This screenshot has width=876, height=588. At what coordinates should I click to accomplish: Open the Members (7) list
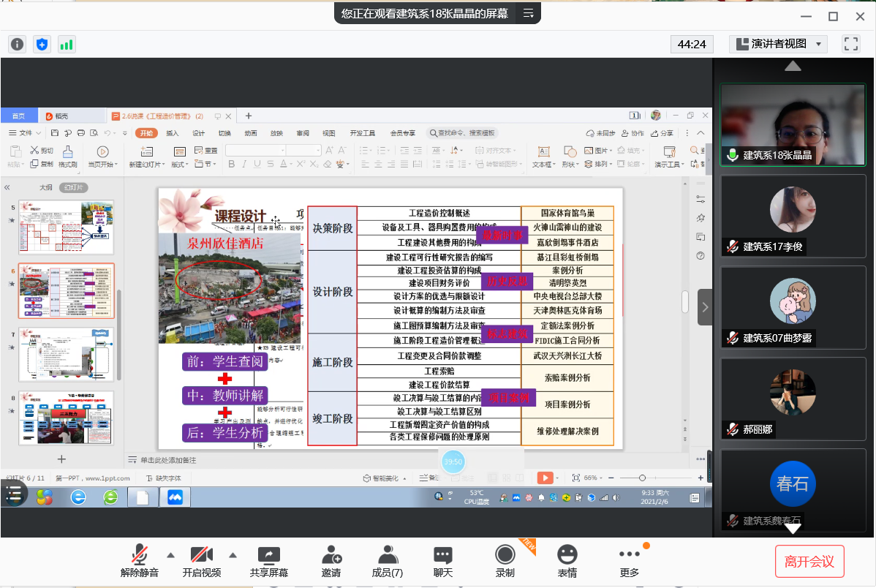coord(387,560)
